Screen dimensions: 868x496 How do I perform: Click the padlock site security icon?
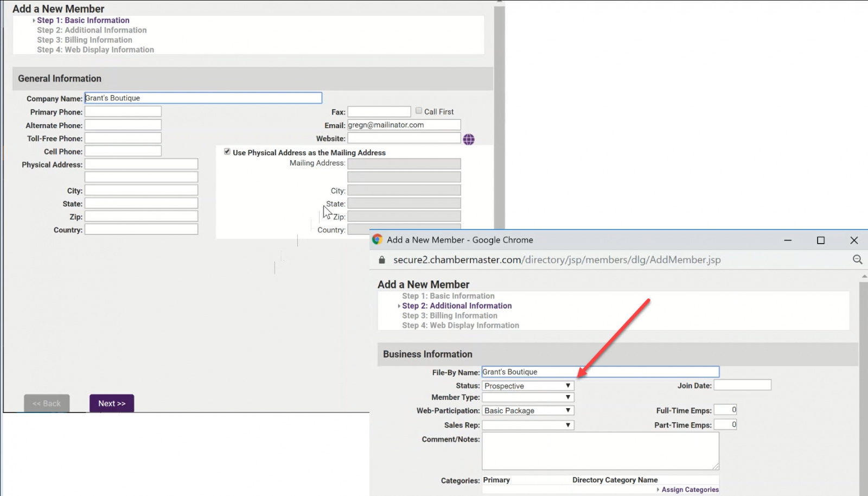coord(382,260)
